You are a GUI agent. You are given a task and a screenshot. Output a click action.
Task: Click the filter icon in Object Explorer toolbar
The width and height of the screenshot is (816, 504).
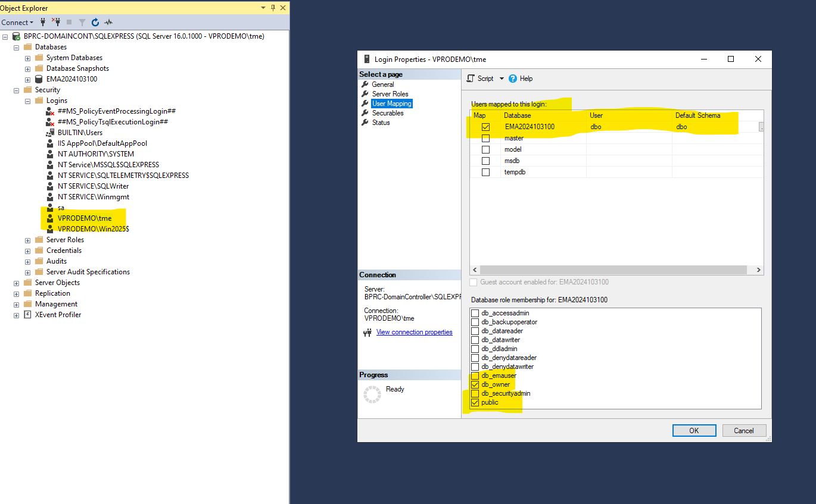coord(82,21)
